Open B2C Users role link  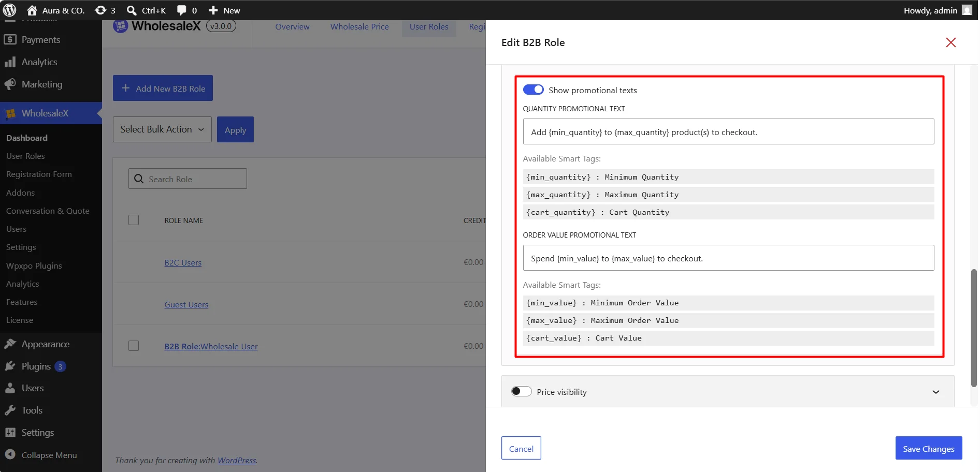[x=183, y=262]
